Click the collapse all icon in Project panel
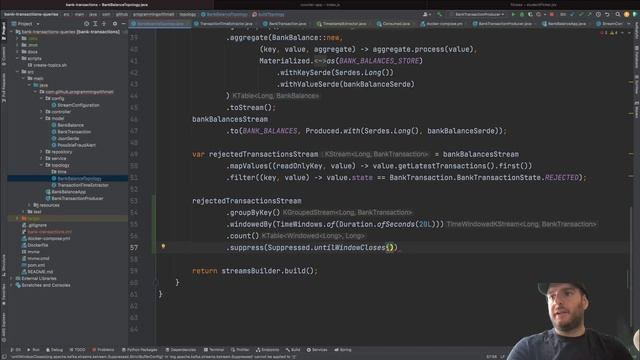Viewport: 640px width, 360px height. [104, 24]
